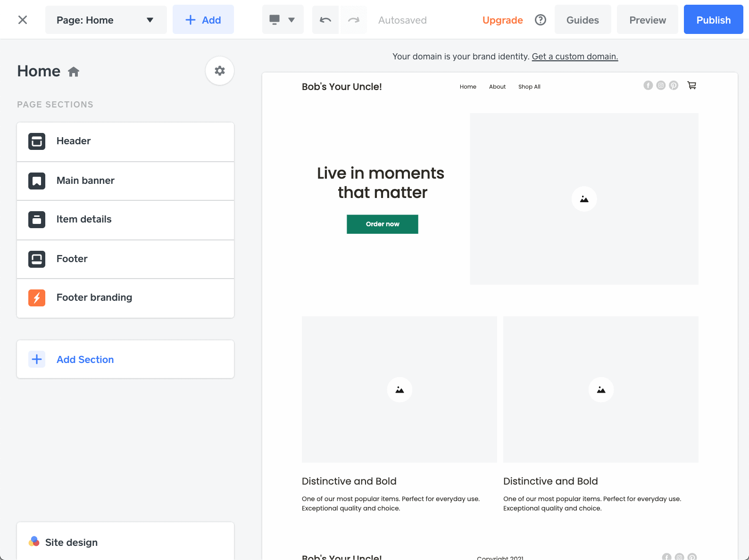Click the plus icon in Add Section
The height and width of the screenshot is (560, 749).
click(37, 359)
